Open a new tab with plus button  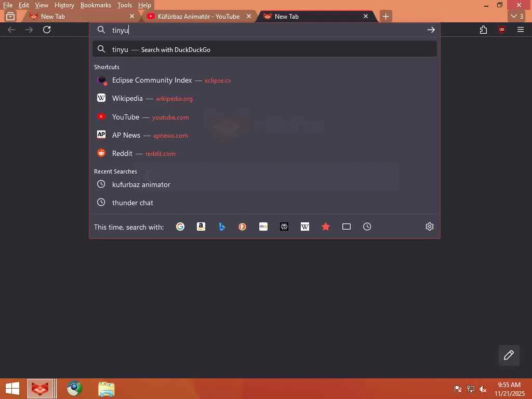click(x=386, y=16)
